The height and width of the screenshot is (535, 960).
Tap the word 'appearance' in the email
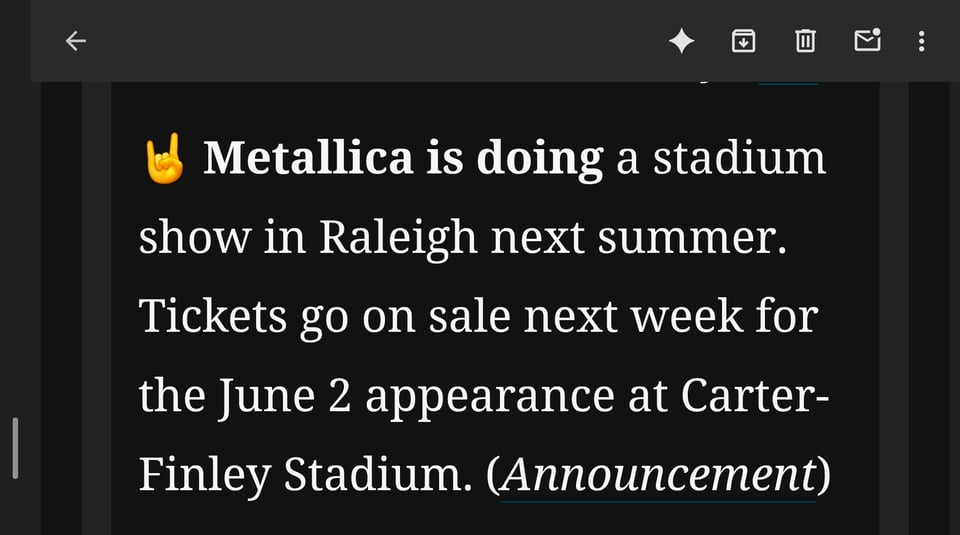click(490, 396)
